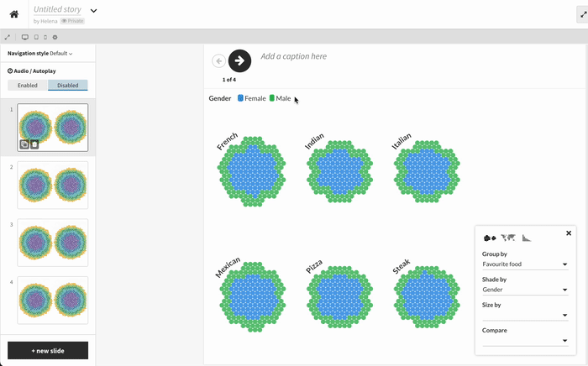The width and height of the screenshot is (588, 366).
Task: Switch to mobile phone preview icon
Action: [x=45, y=37]
